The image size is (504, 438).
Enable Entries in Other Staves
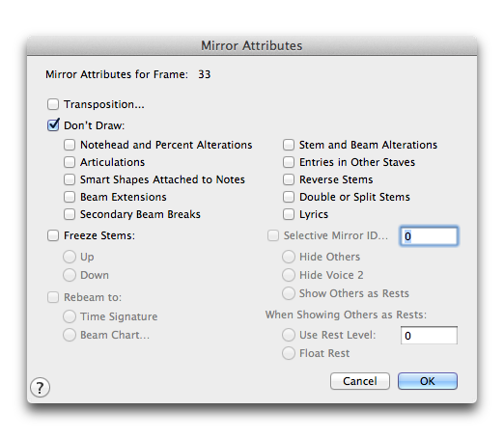[289, 162]
